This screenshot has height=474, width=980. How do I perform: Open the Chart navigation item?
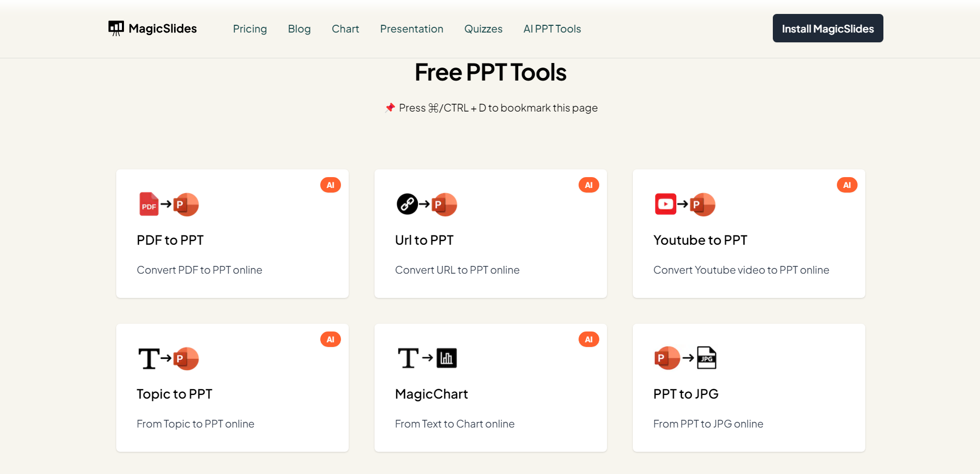(345, 29)
